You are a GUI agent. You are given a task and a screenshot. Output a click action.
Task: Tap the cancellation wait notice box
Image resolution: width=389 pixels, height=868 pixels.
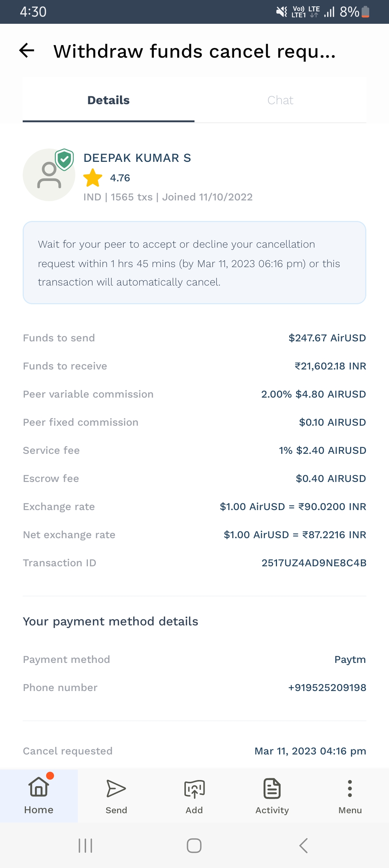pyautogui.click(x=194, y=263)
